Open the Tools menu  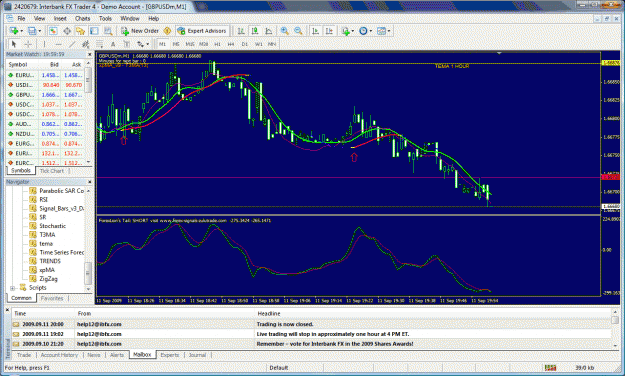pos(105,18)
